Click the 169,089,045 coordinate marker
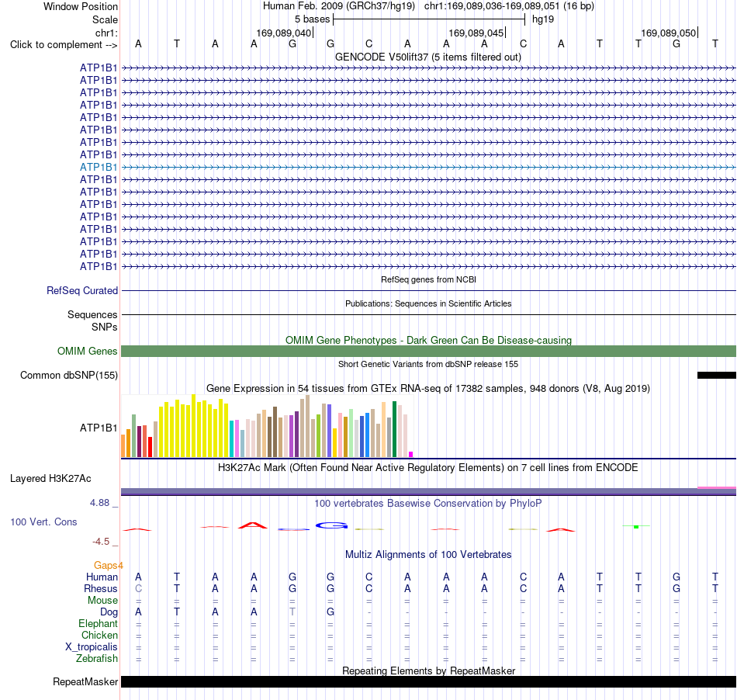737x700 pixels. click(x=476, y=33)
